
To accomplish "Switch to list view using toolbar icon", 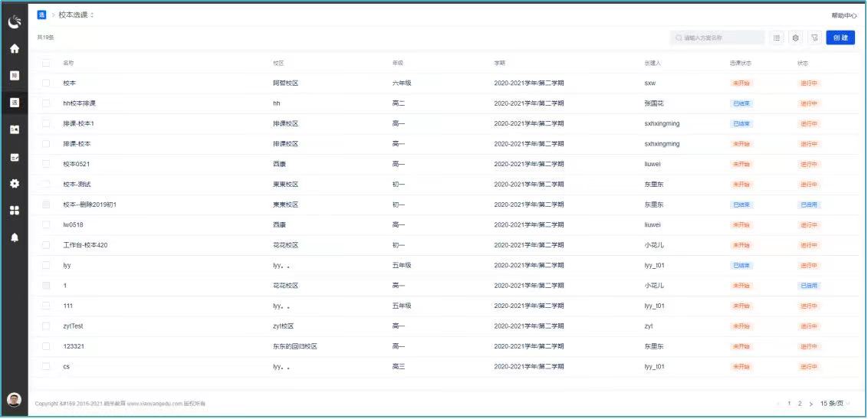I will (777, 38).
